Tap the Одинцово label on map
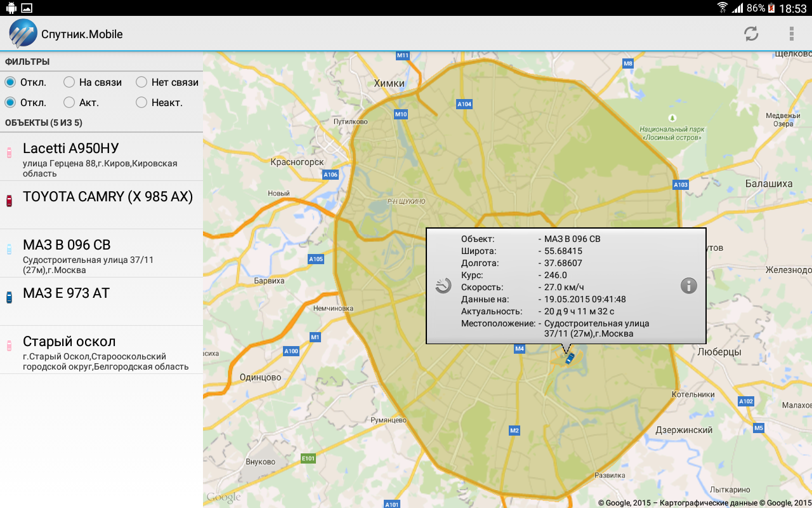The height and width of the screenshot is (508, 812). [260, 377]
